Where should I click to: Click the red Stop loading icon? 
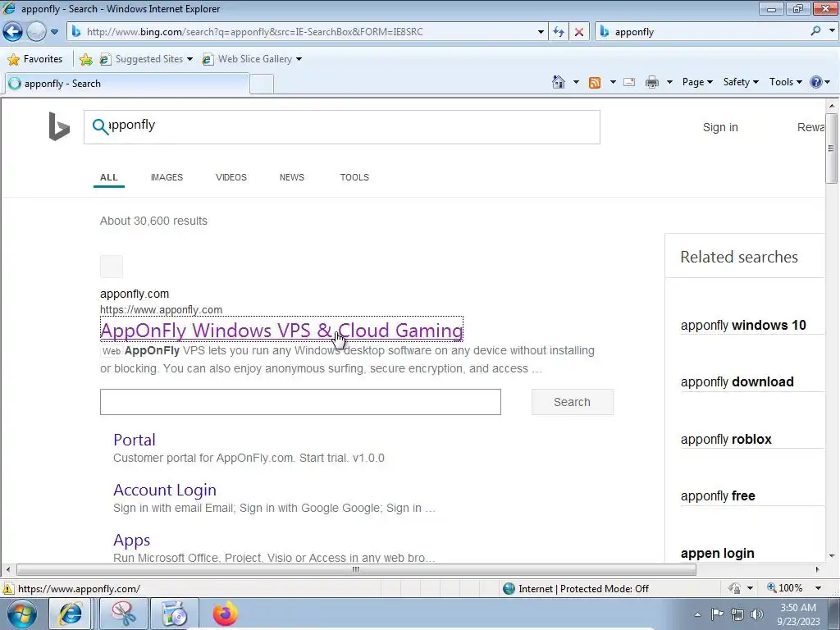click(579, 32)
